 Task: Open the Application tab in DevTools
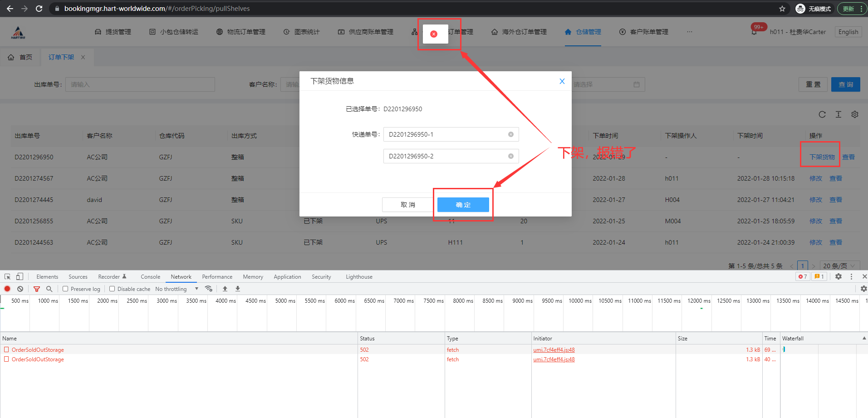click(287, 276)
